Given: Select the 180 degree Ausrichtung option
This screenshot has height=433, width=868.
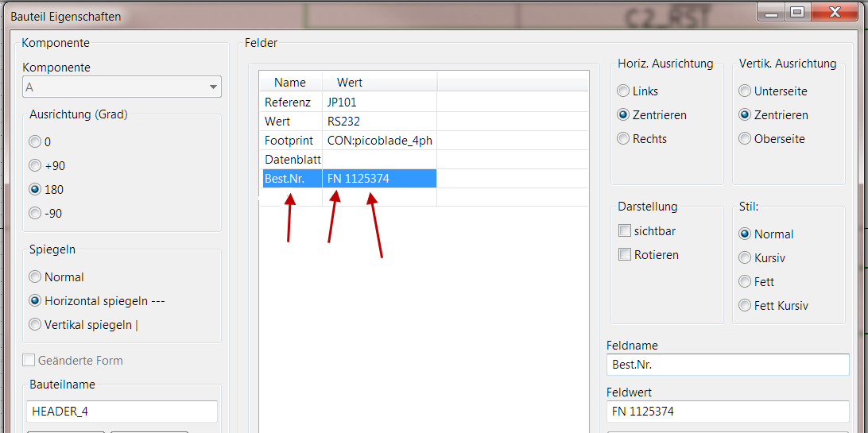Looking at the screenshot, I should point(35,190).
